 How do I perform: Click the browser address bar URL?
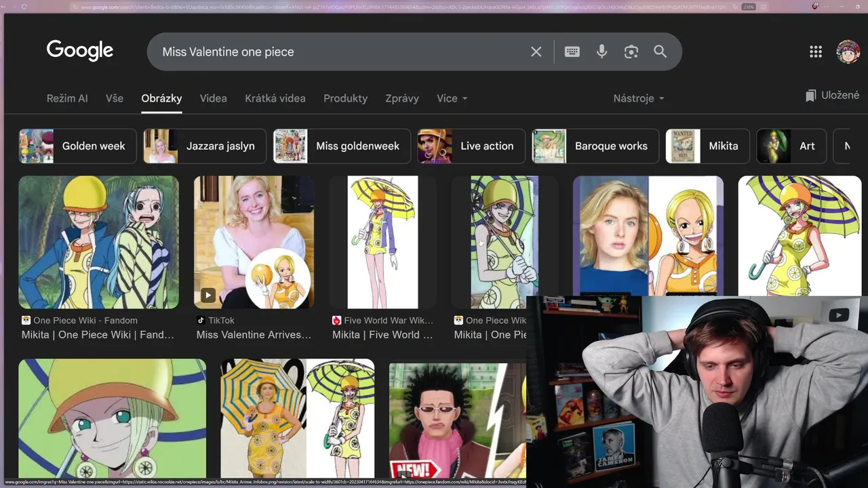(x=403, y=7)
